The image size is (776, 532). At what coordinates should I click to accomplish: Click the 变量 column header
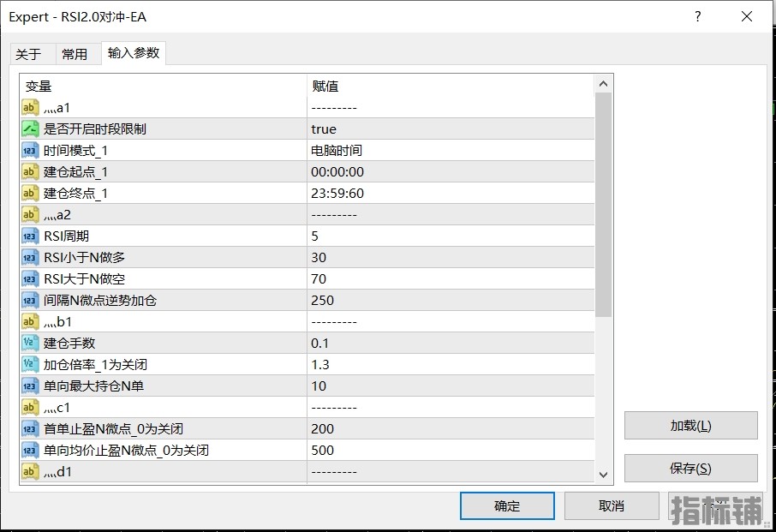click(164, 87)
